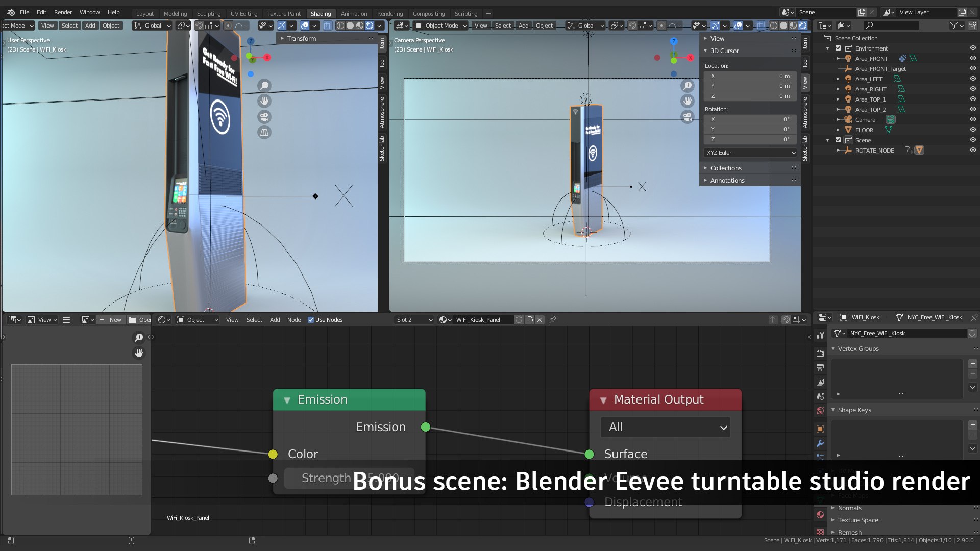Open the Tool properties tab icon
This screenshot has width=980, height=551.
[x=820, y=335]
